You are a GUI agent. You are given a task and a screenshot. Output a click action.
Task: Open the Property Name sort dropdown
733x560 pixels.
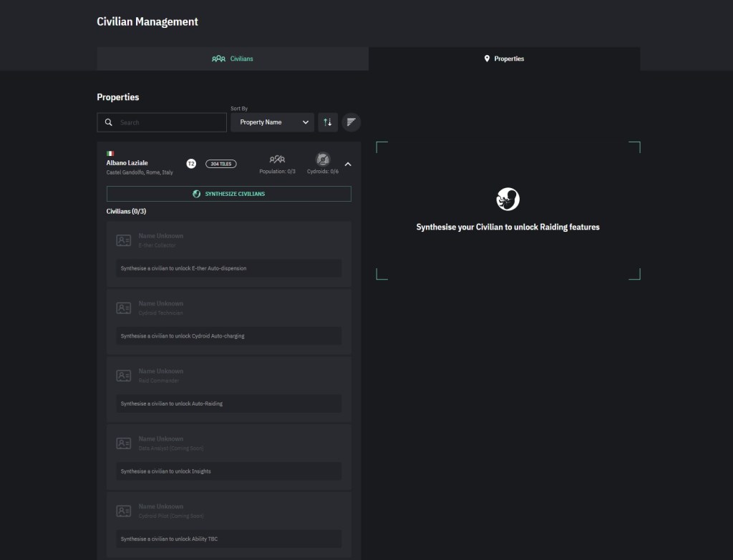(x=272, y=122)
